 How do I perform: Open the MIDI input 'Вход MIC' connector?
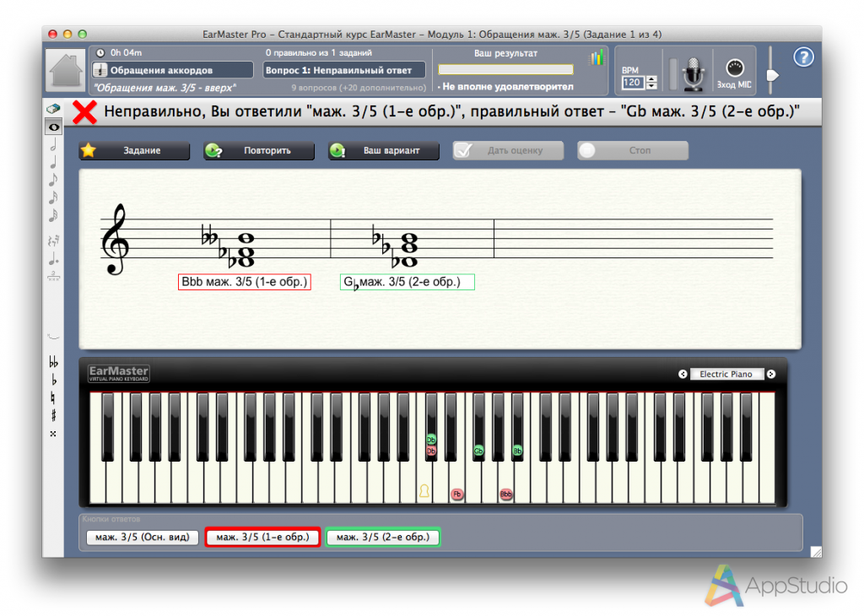pos(735,73)
